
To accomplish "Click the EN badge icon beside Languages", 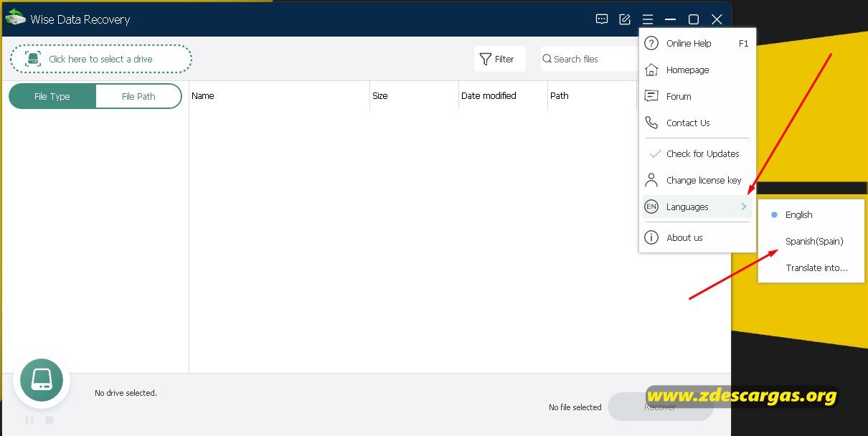I will [651, 207].
